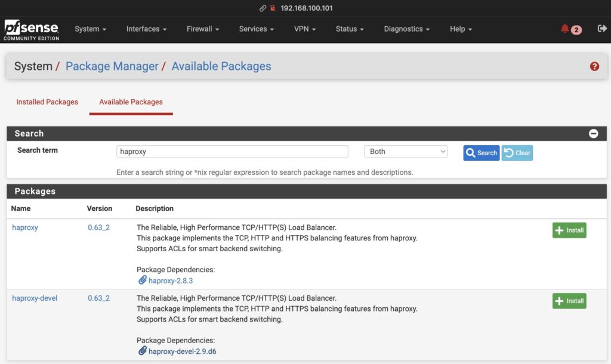Click the blue Search button
611x364 pixels.
[482, 153]
